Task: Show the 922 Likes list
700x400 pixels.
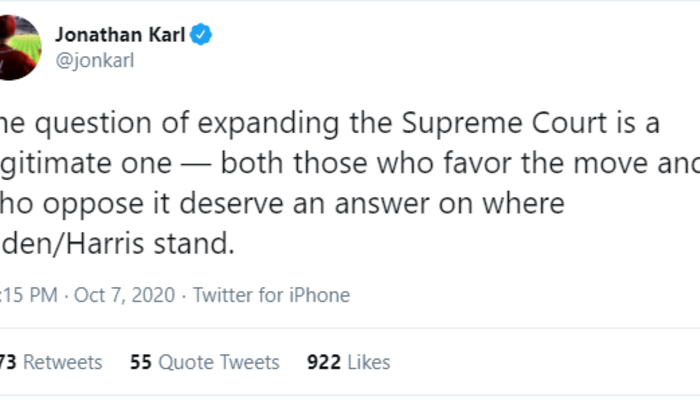Action: click(x=348, y=362)
